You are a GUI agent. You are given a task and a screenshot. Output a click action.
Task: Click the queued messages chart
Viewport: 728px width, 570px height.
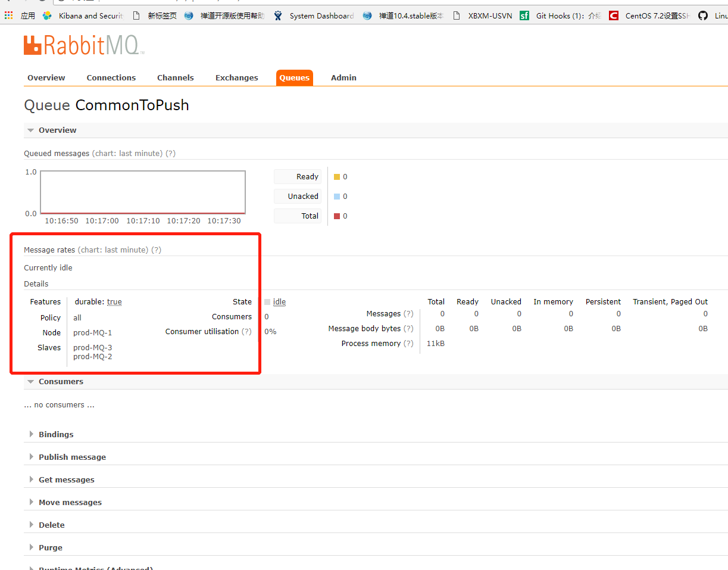coord(143,192)
